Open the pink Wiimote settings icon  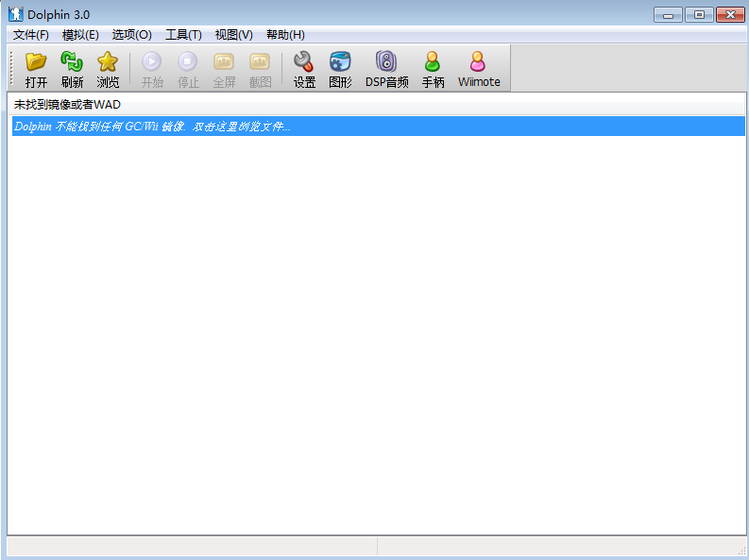coord(478,61)
